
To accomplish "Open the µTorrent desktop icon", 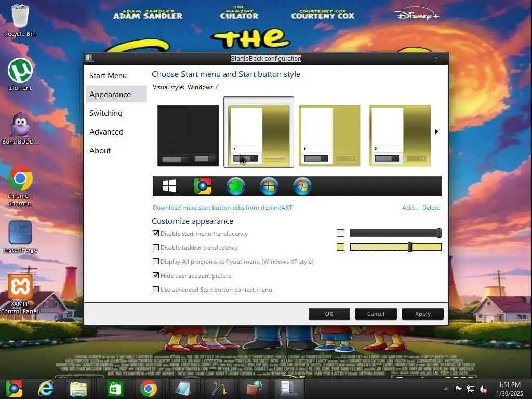I will pyautogui.click(x=20, y=75).
